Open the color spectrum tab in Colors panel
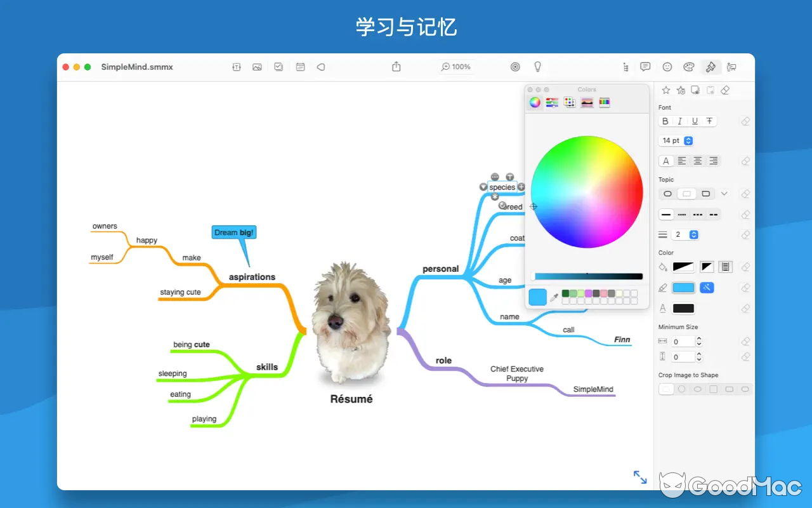This screenshot has height=508, width=812. click(x=535, y=102)
